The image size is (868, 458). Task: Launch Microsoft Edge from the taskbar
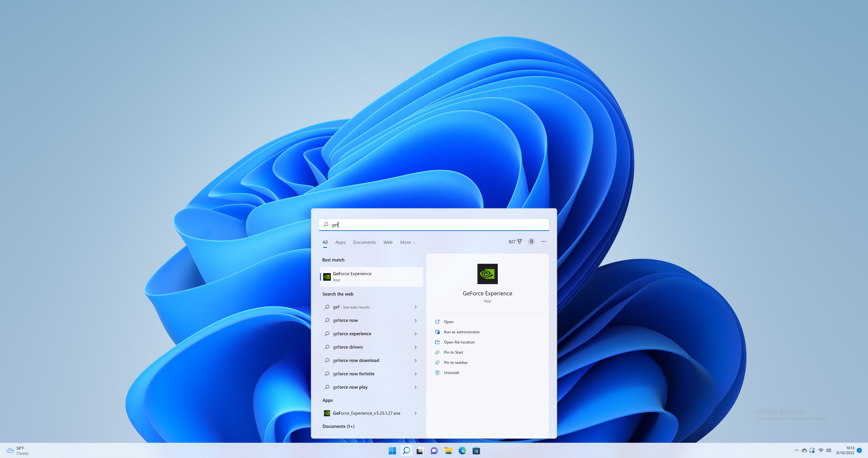pyautogui.click(x=462, y=451)
